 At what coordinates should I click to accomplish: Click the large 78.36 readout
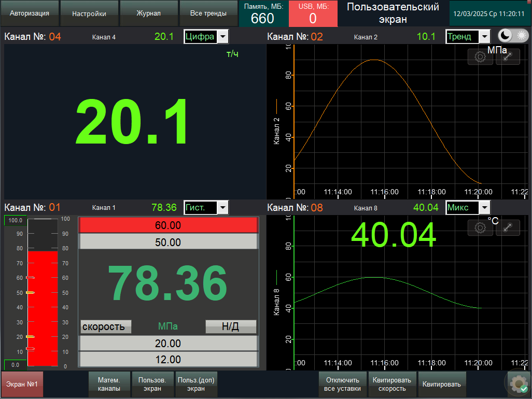pyautogui.click(x=167, y=283)
